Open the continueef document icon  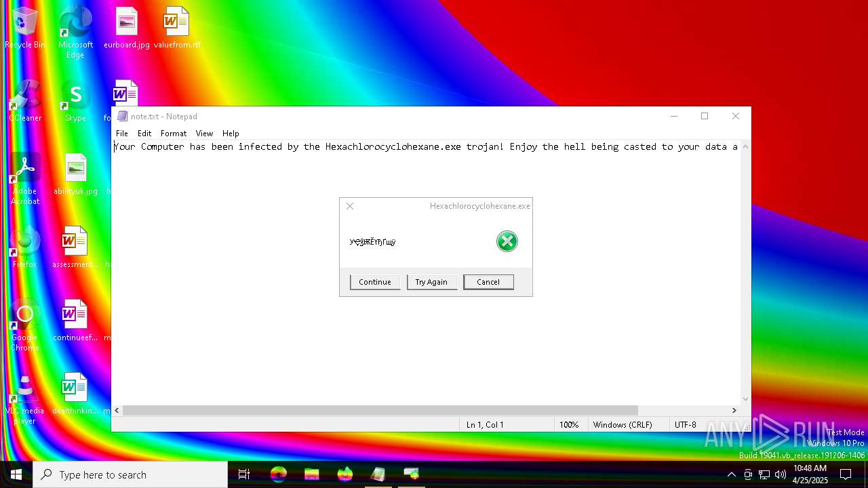tap(75, 320)
